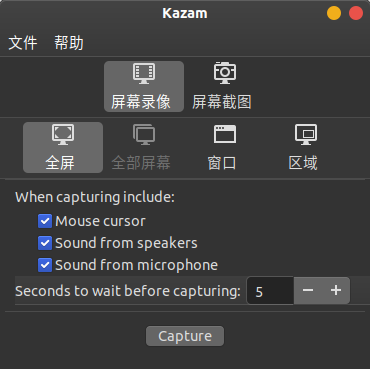The image size is (370, 369).
Task: Click the 区域 label under monitor icon
Action: point(303,163)
